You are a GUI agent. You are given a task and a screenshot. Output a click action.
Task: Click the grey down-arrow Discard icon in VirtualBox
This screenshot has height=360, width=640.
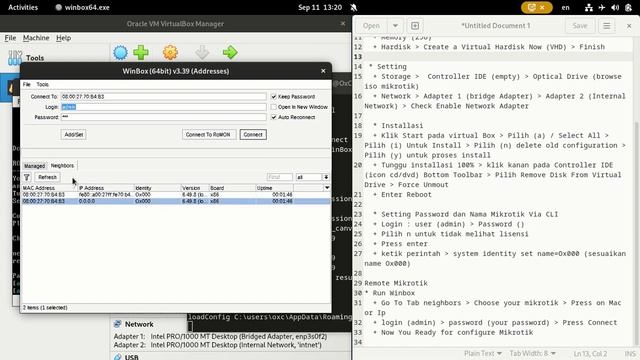202,52
